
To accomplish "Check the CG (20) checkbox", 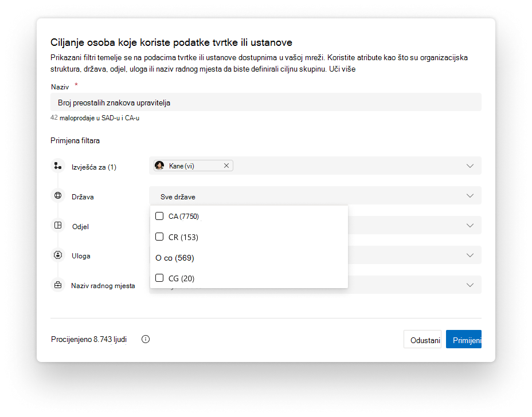I will pos(159,278).
